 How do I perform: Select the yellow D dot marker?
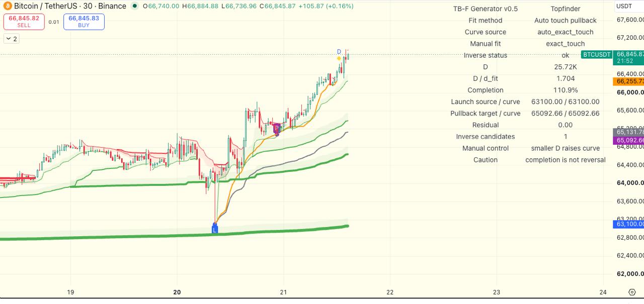[x=339, y=58]
